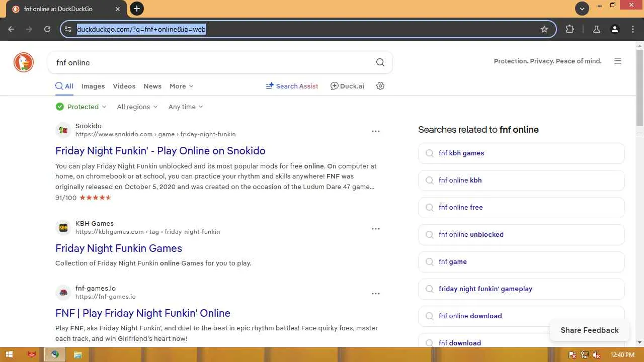Open the Windows Start menu
Image resolution: width=644 pixels, height=362 pixels.
coord(9,354)
